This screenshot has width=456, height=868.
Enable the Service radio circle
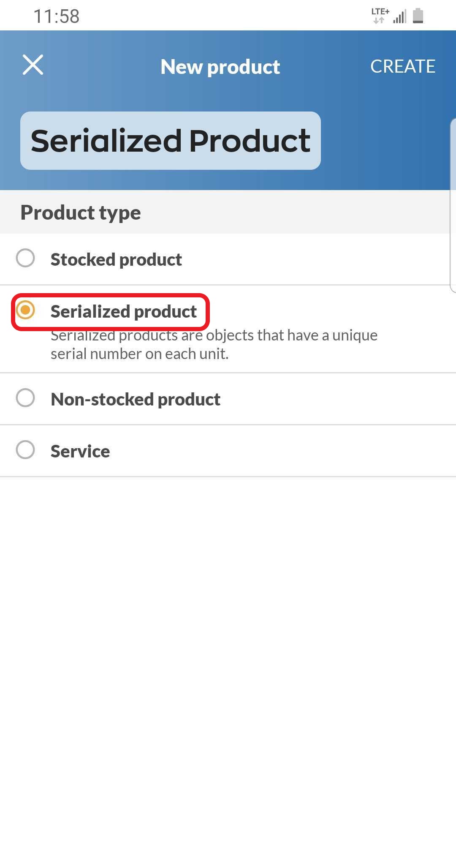tap(25, 450)
